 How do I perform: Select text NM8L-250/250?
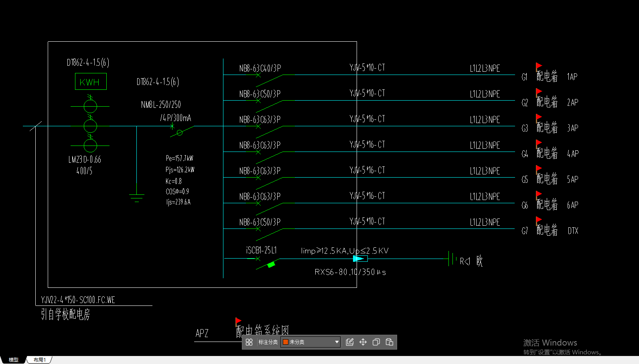click(161, 105)
